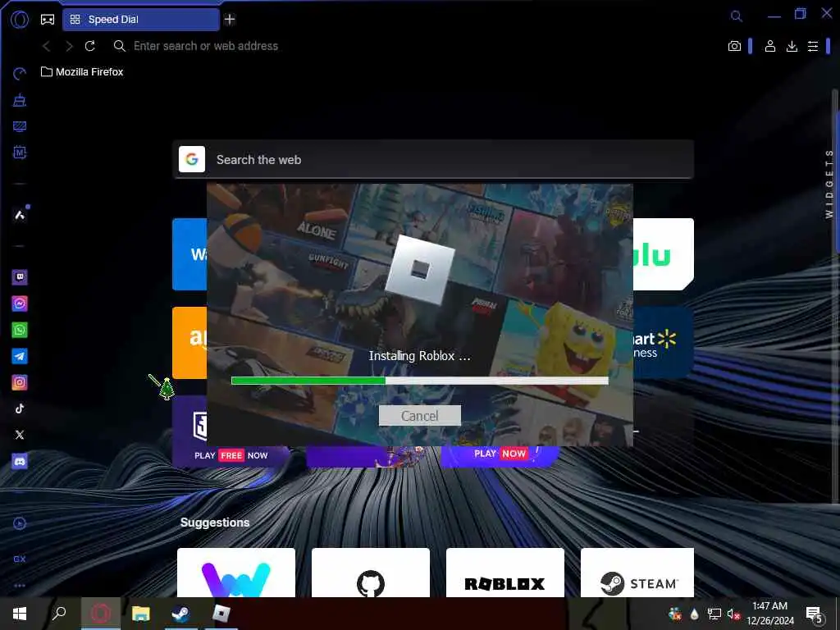Open File Explorer from taskbar
Image resolution: width=840 pixels, height=630 pixels.
141,614
